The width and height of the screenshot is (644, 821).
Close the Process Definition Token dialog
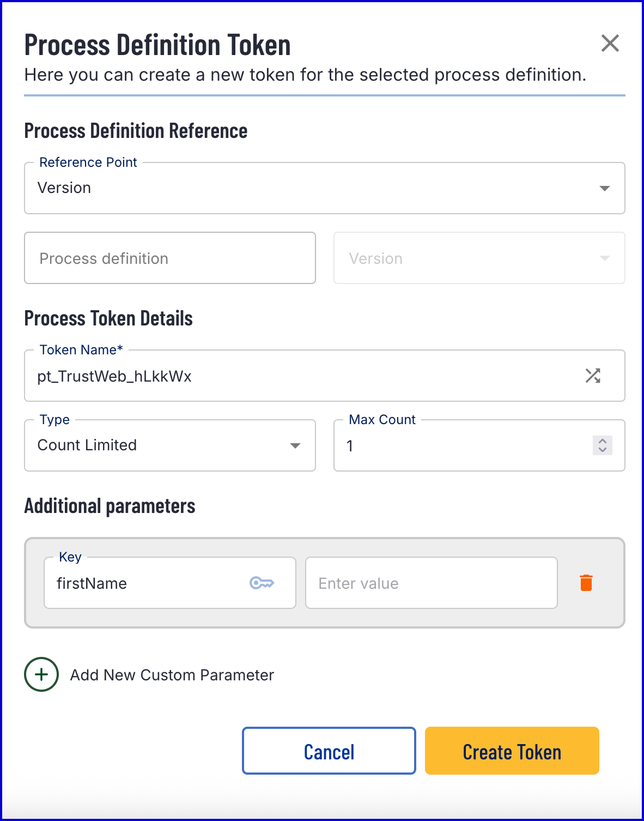[x=610, y=43]
